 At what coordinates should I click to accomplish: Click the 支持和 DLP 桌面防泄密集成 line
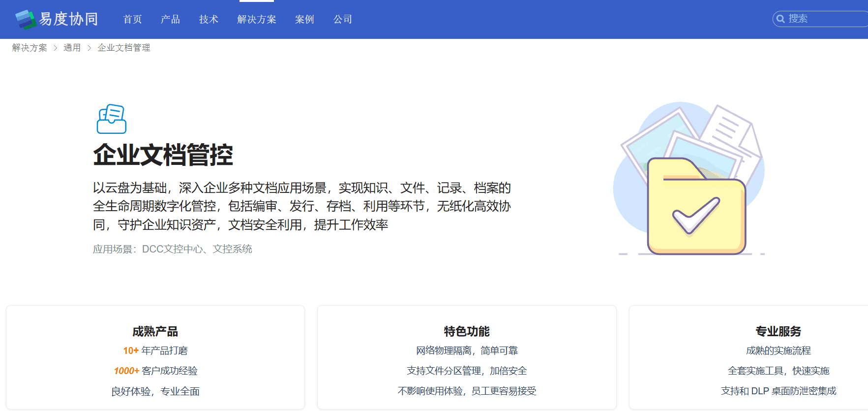click(x=778, y=391)
